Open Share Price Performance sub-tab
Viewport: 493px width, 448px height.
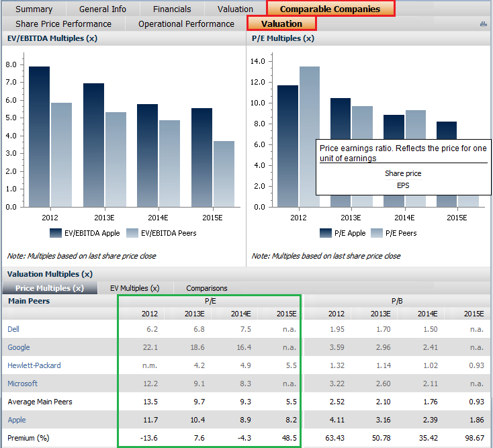pos(64,24)
